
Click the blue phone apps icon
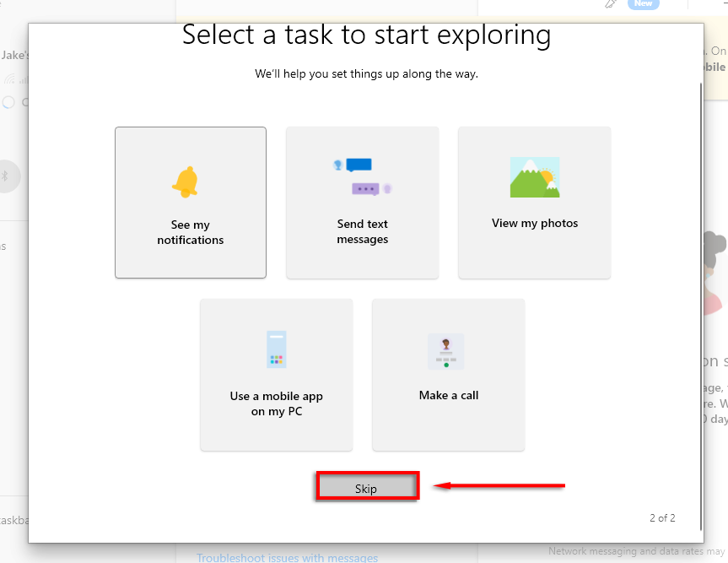276,349
